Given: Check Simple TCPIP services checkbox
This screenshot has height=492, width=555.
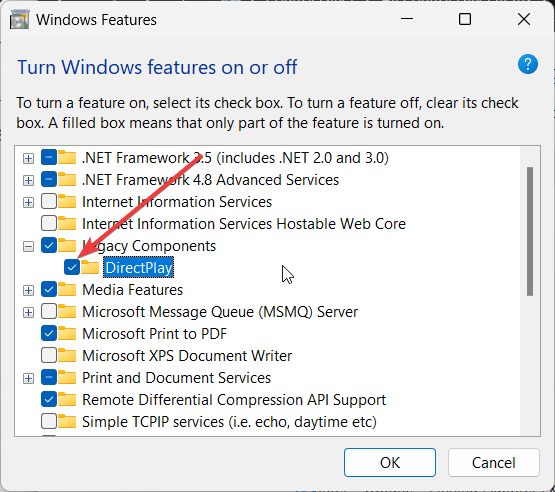Looking at the screenshot, I should point(49,422).
